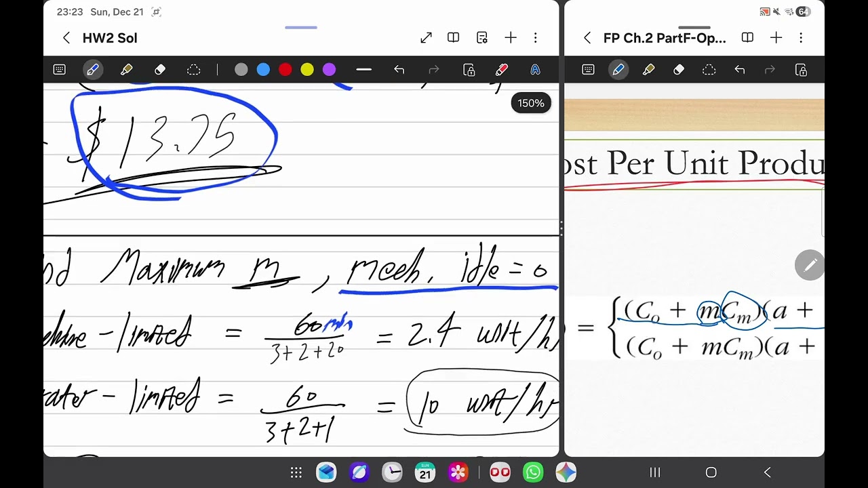Screen dimensions: 868x488
Task: Tap the FP Ch.2 PartF-Op... note title
Action: click(x=665, y=38)
